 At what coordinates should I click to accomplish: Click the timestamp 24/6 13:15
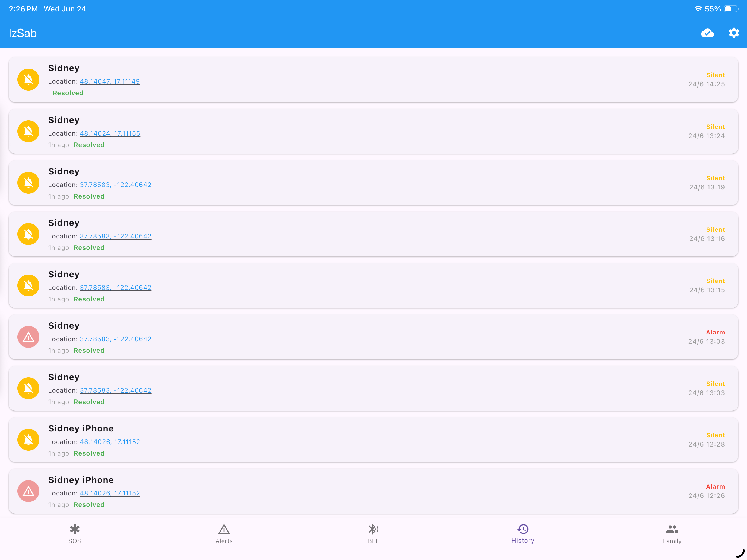pyautogui.click(x=707, y=290)
